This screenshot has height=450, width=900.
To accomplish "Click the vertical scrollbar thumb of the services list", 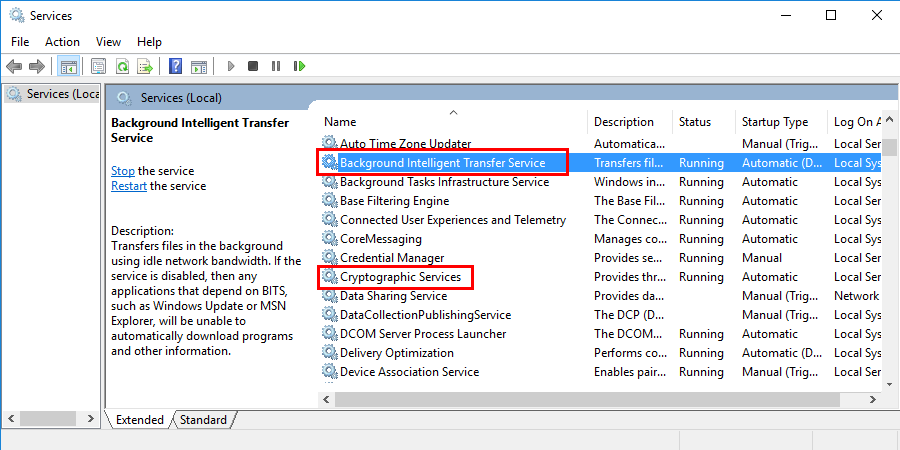I will (x=889, y=147).
